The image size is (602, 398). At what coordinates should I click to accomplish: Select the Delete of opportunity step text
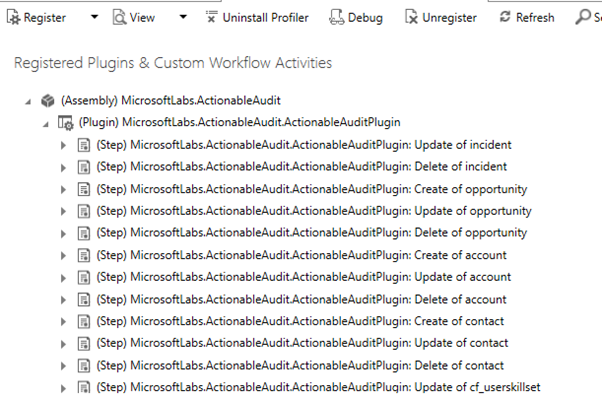tap(311, 233)
